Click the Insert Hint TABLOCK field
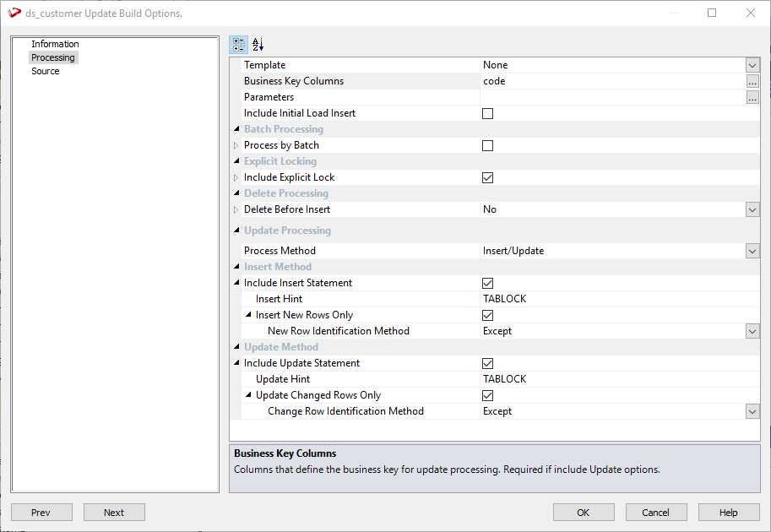This screenshot has height=532, width=771. [608, 299]
